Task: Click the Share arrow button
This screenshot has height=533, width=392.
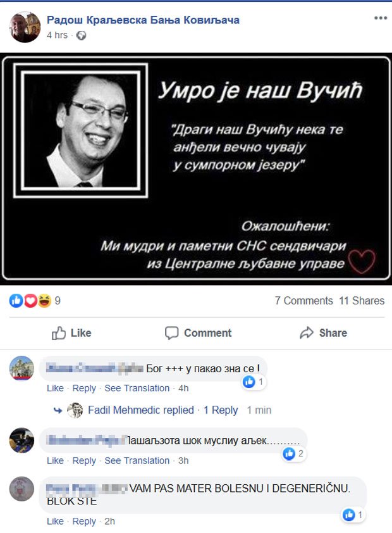Action: 324,333
